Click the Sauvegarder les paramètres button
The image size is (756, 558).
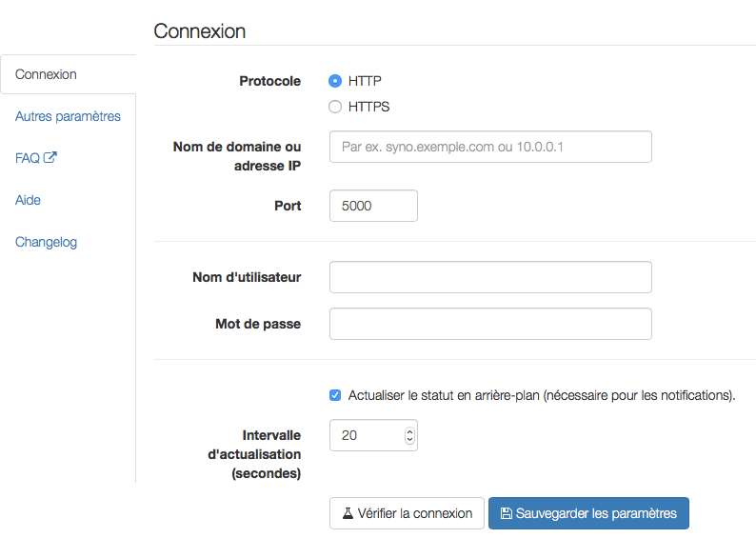coord(588,513)
